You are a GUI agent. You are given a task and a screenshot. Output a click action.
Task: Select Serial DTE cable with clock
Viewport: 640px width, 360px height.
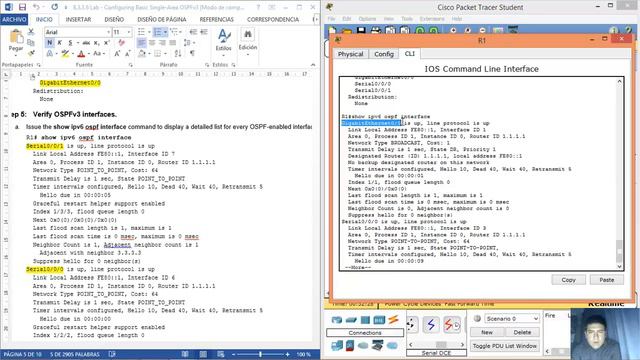tap(452, 325)
